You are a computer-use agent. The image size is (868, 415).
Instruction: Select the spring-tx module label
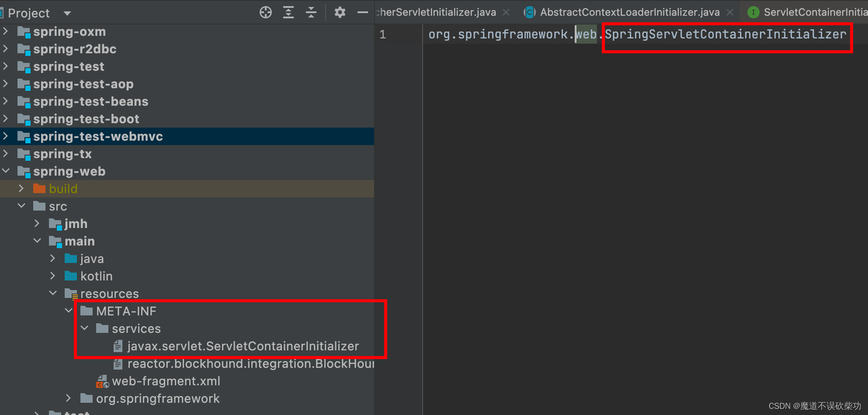pos(62,154)
